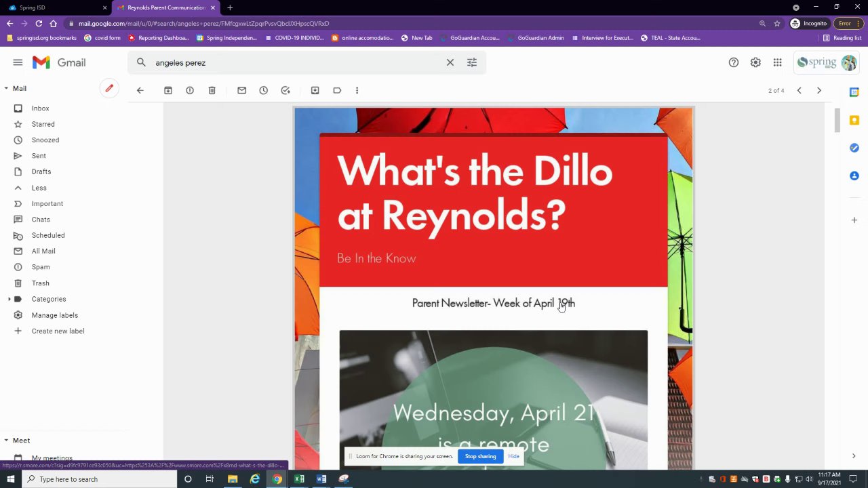Report this email as spam
868x488 pixels.
[190, 90]
